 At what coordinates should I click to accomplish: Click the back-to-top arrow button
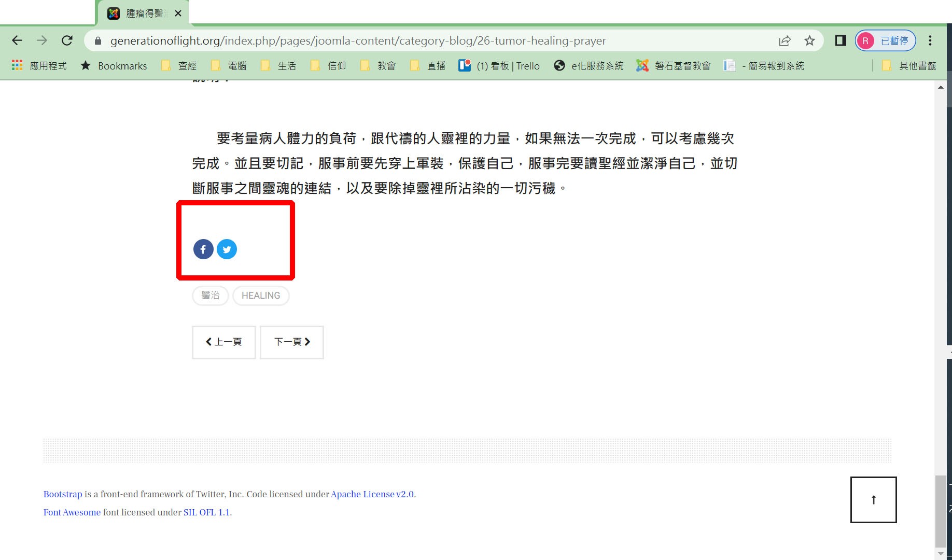click(874, 500)
